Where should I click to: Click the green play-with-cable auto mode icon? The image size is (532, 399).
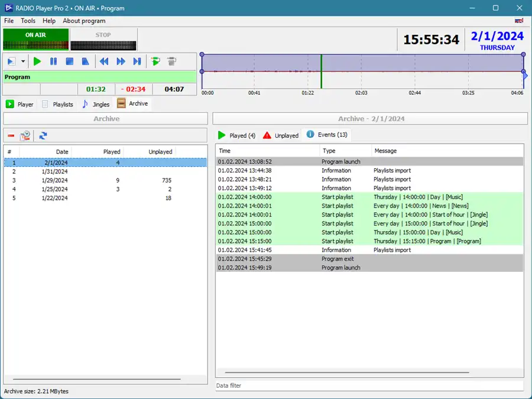pos(155,61)
